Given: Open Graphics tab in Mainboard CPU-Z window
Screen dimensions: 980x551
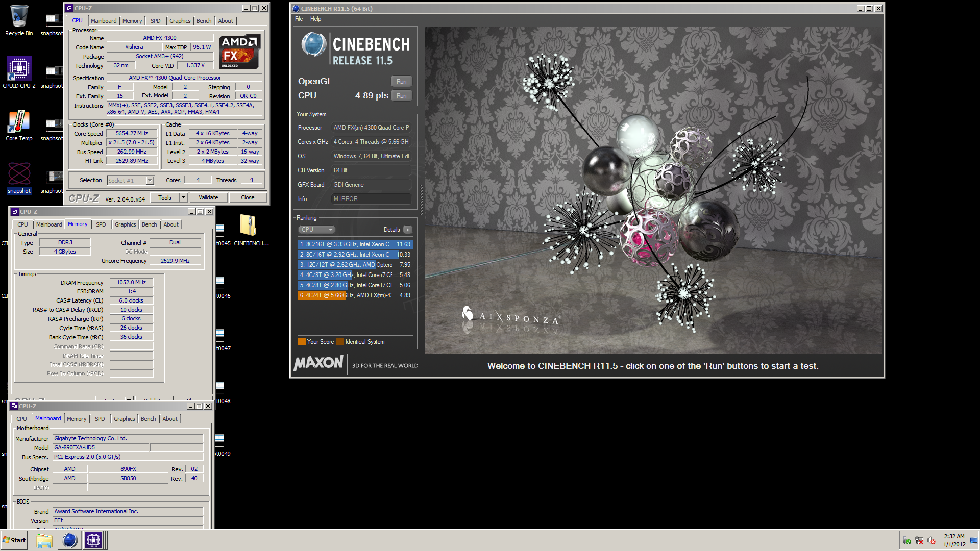Looking at the screenshot, I should (x=125, y=419).
